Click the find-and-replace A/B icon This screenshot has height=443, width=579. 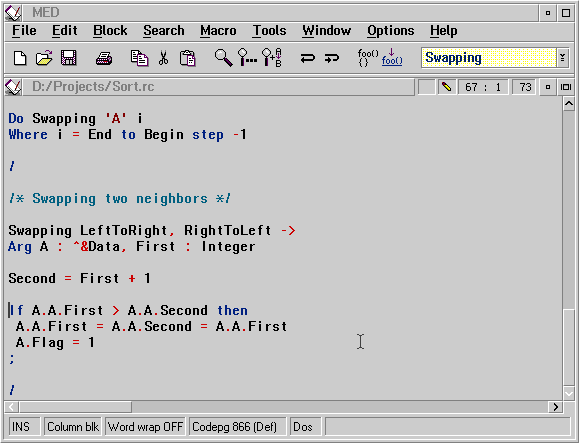(272, 58)
